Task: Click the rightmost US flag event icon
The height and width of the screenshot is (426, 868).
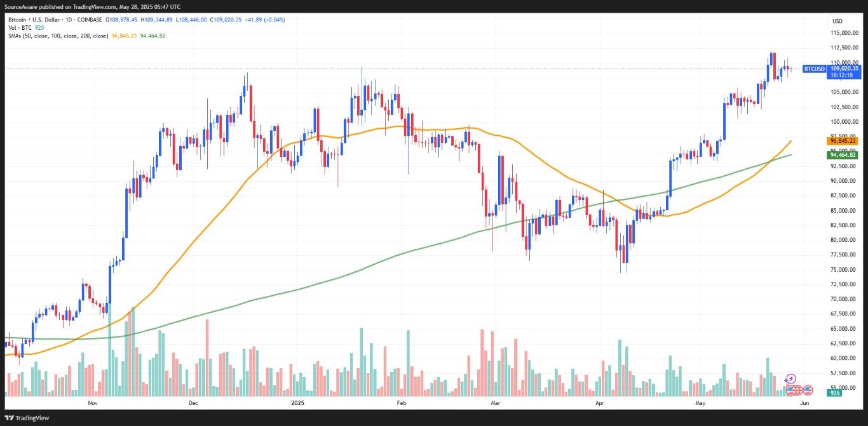Action: pos(808,389)
